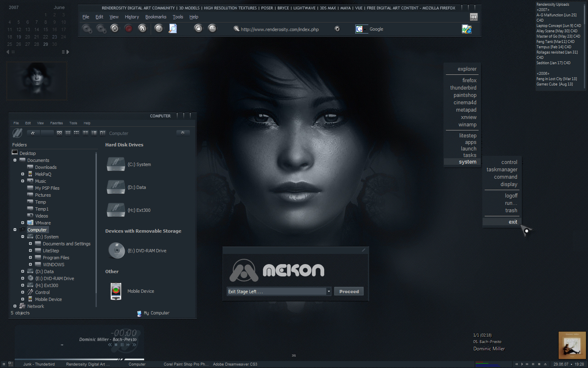Viewport: 588px width, 368px height.
Task: Click 'Alley Scene [May 30] C4D' in Renderosity Uploads
Action: click(557, 31)
